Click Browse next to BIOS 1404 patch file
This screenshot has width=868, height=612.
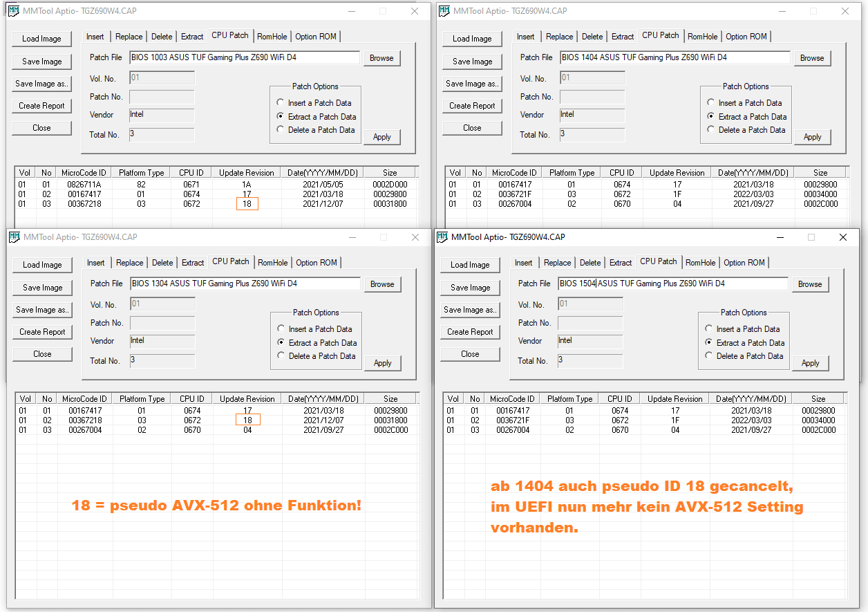[813, 58]
